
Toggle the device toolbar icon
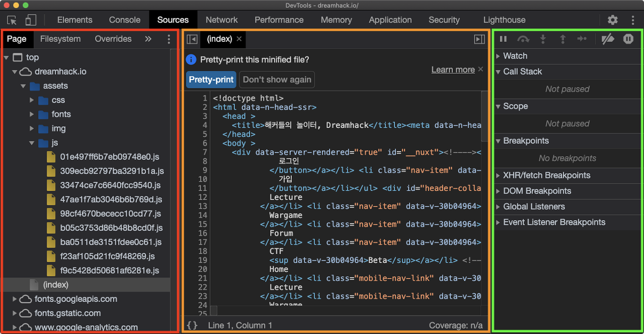coord(31,20)
